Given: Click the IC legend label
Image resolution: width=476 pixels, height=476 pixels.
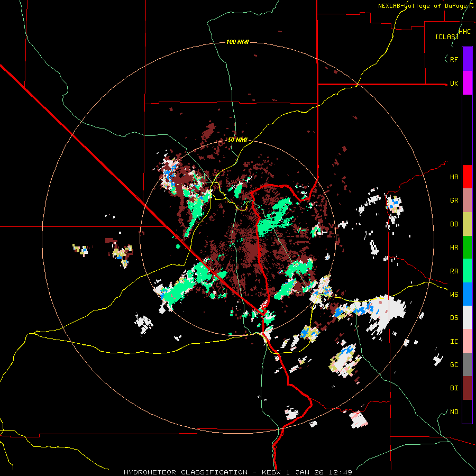Looking at the screenshot, I should click(x=454, y=342).
